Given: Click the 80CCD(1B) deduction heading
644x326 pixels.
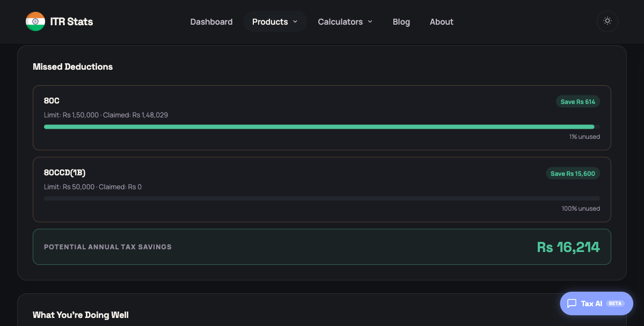Looking at the screenshot, I should click(x=65, y=173).
